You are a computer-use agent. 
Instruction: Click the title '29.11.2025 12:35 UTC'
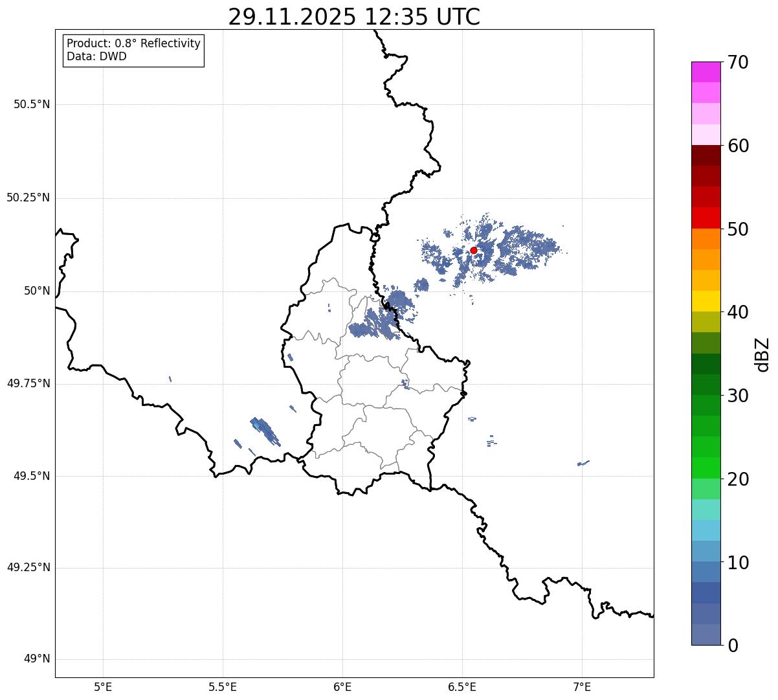click(354, 17)
